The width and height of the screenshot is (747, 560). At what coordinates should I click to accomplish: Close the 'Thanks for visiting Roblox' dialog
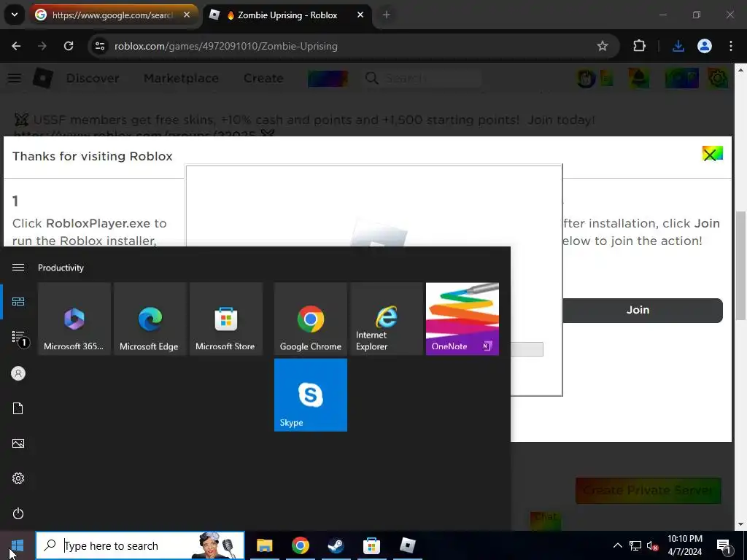click(x=712, y=154)
